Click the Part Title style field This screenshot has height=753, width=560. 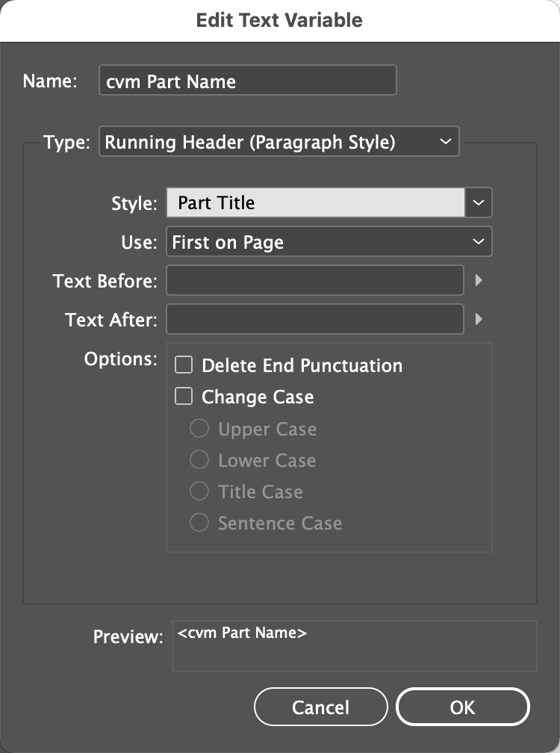315,202
